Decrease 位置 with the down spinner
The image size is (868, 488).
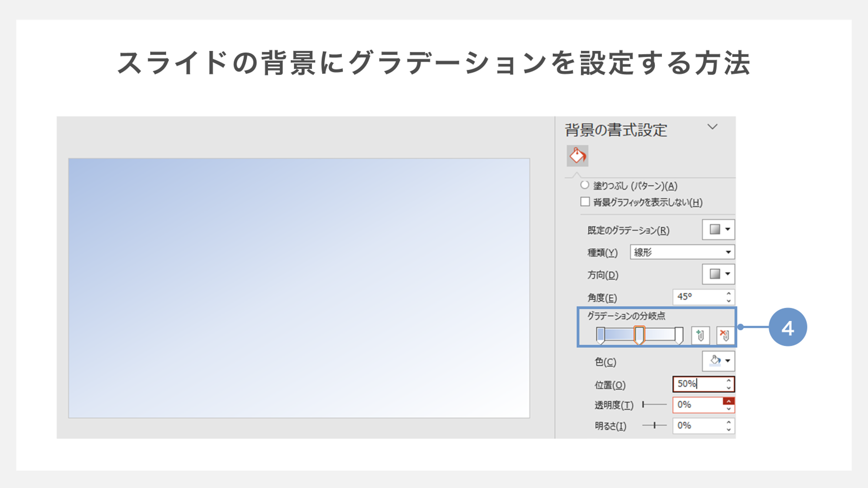729,388
